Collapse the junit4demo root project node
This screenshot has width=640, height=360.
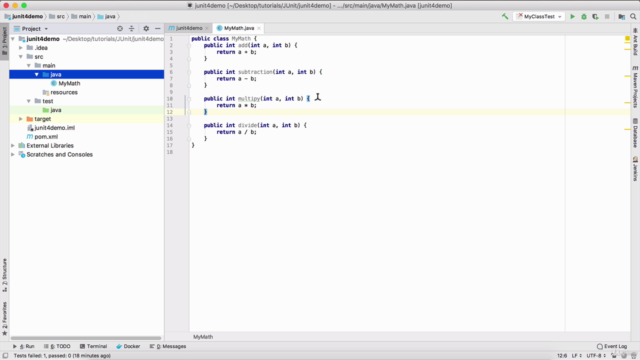[13, 39]
